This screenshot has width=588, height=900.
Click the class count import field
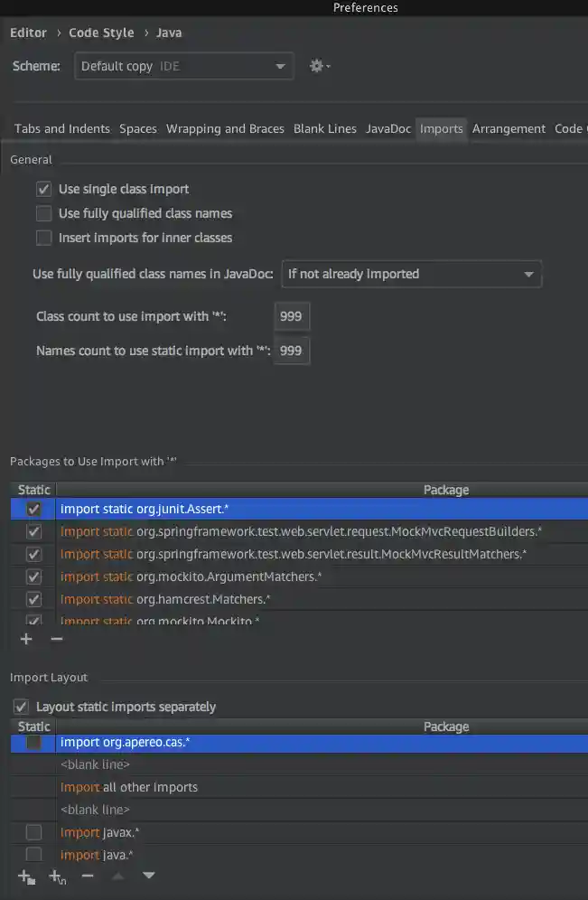tap(291, 316)
